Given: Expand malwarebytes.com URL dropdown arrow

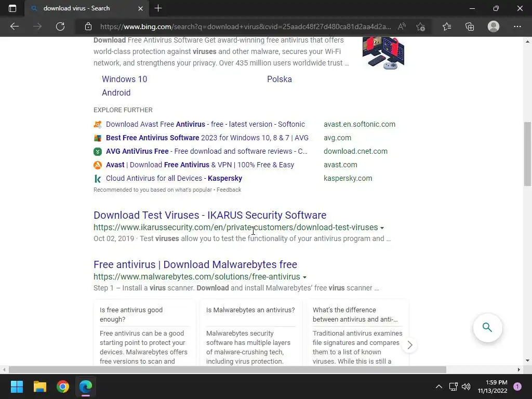Looking at the screenshot, I should click(x=304, y=277).
